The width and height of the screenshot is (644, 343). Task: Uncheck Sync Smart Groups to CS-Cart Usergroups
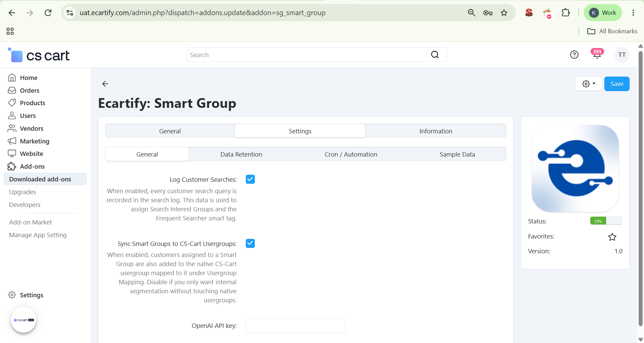[250, 243]
